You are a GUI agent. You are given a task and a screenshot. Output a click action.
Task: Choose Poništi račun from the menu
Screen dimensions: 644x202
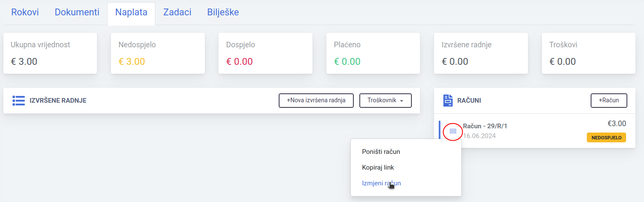(x=381, y=152)
